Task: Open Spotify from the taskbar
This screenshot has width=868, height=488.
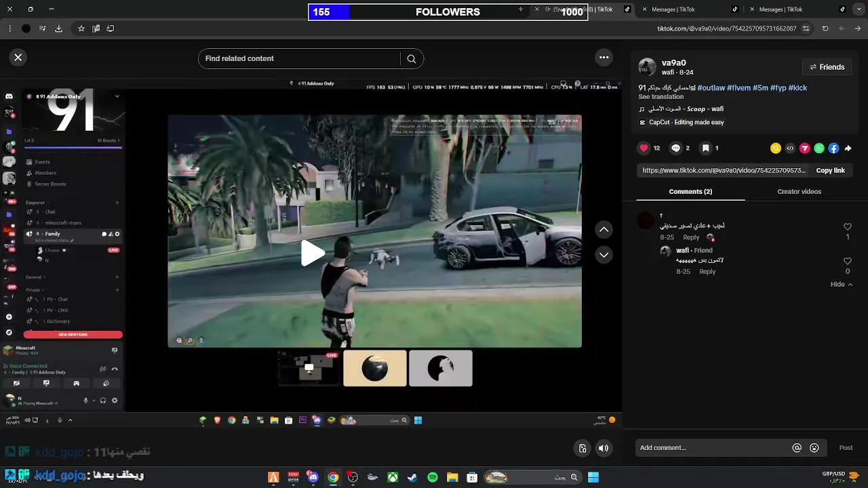Action: click(433, 477)
